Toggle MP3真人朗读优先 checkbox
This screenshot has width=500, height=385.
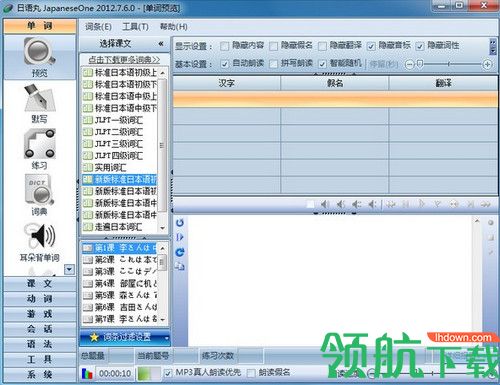tap(168, 373)
